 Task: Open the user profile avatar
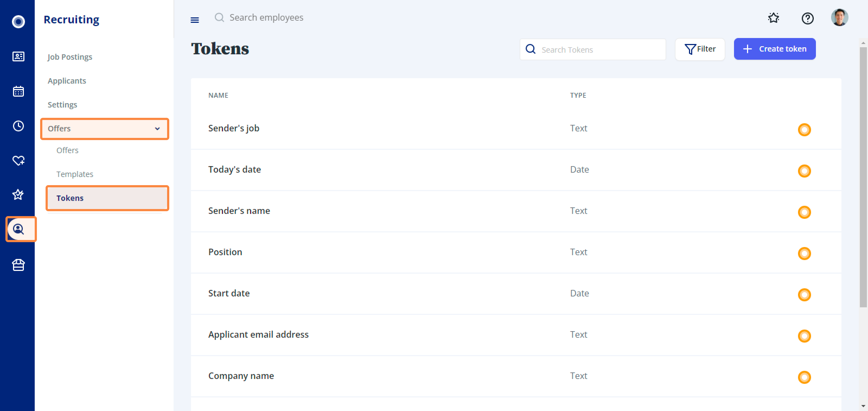click(839, 17)
